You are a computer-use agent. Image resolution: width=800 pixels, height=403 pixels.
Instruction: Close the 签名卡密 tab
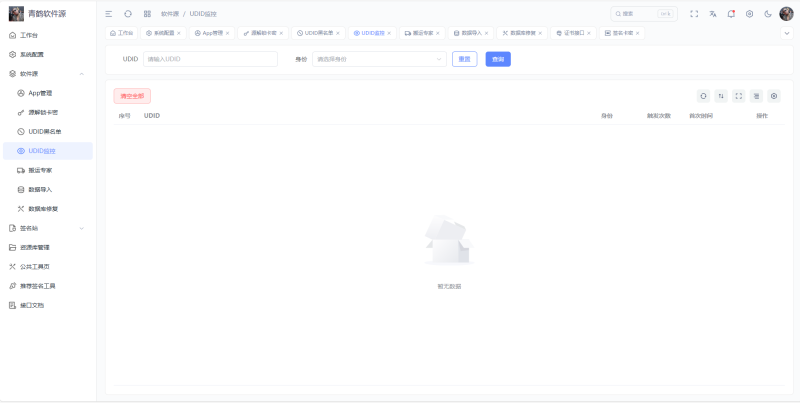click(637, 33)
